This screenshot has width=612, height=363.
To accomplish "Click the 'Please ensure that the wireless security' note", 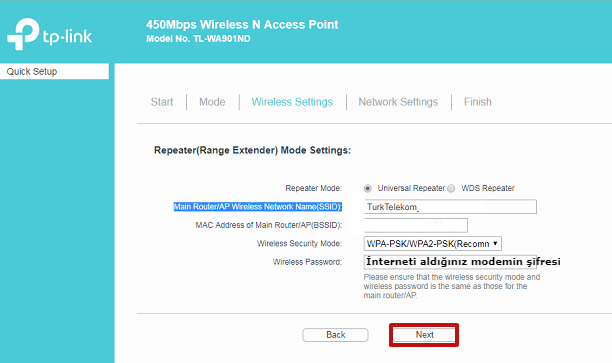I will pyautogui.click(x=452, y=286).
